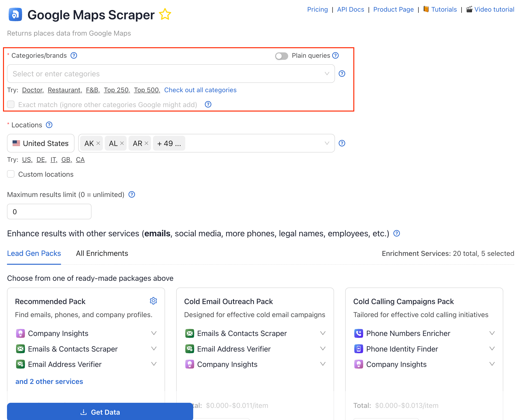The height and width of the screenshot is (420, 527).
Task: Click the star to favorite Google Maps Scraper
Action: pos(165,14)
